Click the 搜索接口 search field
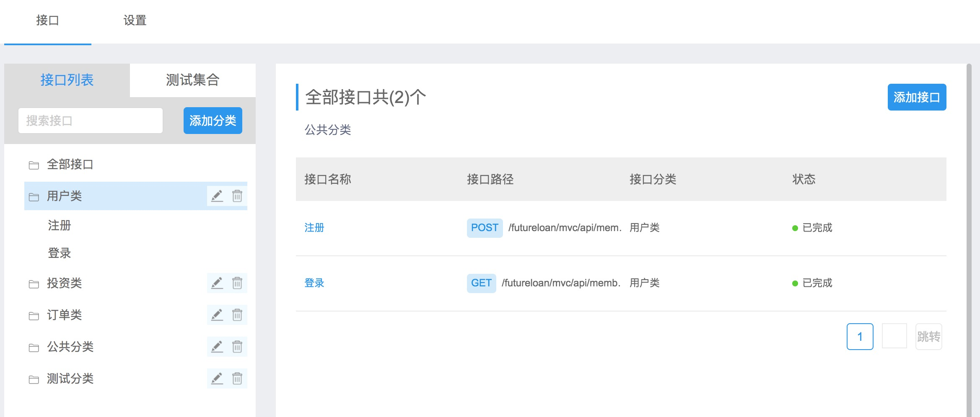Image resolution: width=980 pixels, height=417 pixels. 90,120
